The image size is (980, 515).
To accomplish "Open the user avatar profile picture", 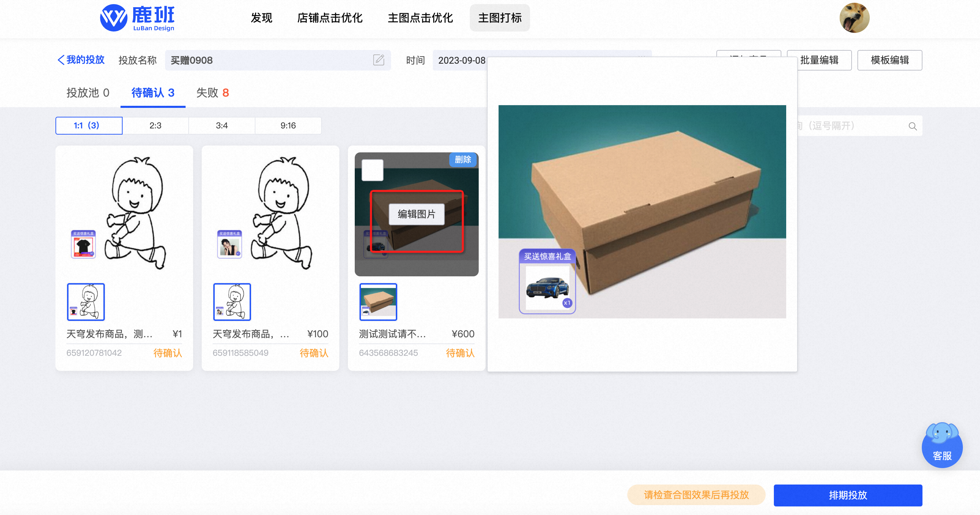I will pyautogui.click(x=854, y=18).
